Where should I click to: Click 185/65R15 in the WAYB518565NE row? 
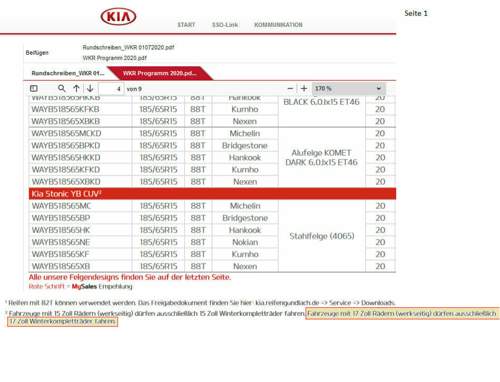(158, 242)
